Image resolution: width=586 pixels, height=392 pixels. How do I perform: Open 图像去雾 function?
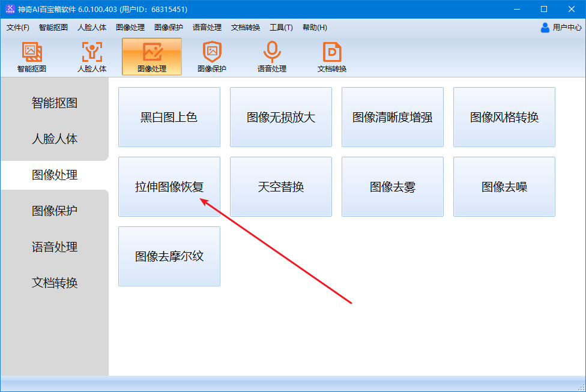393,187
